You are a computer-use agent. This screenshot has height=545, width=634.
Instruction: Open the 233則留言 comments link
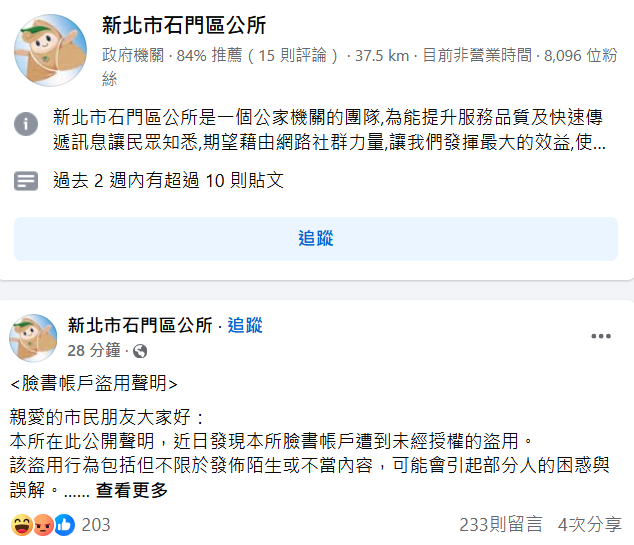click(501, 525)
